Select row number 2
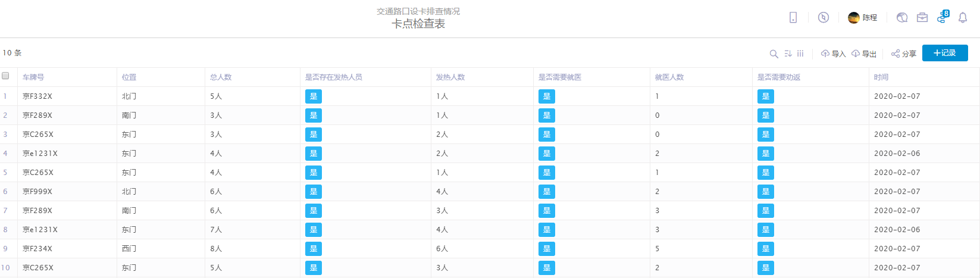This screenshot has height=278, width=980. tap(5, 115)
